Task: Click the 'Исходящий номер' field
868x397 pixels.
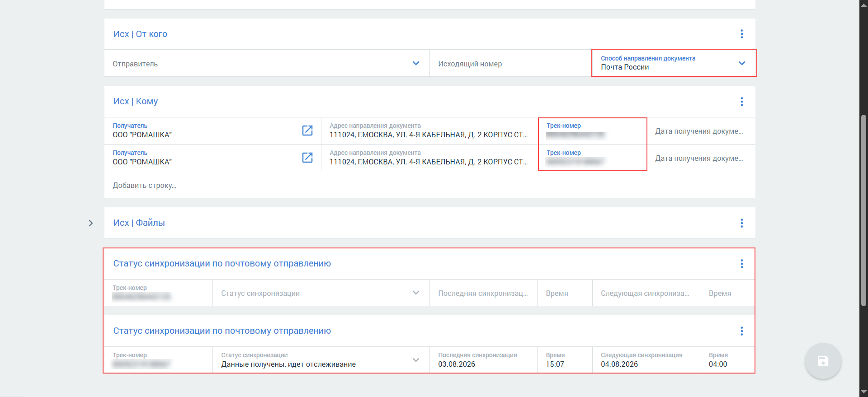Action: pos(511,63)
